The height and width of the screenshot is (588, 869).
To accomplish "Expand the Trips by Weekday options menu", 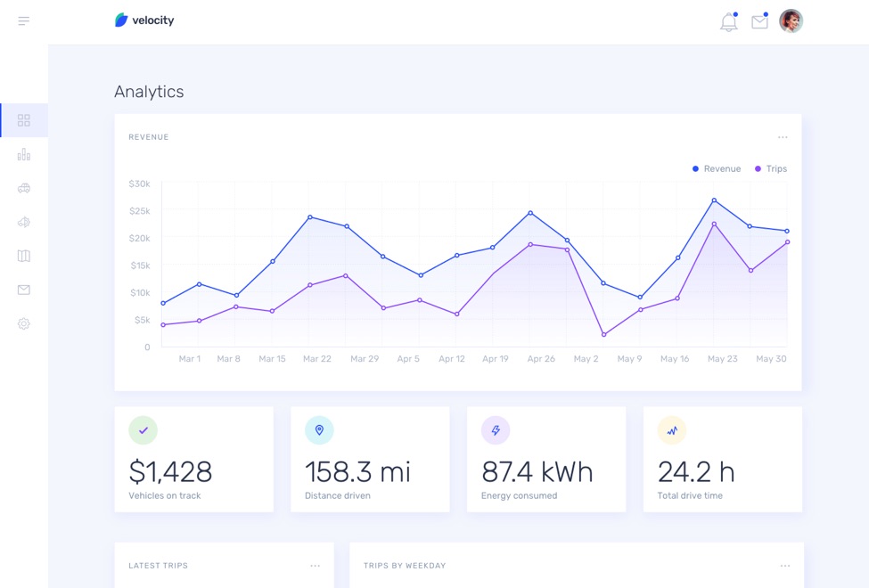I will point(784,566).
